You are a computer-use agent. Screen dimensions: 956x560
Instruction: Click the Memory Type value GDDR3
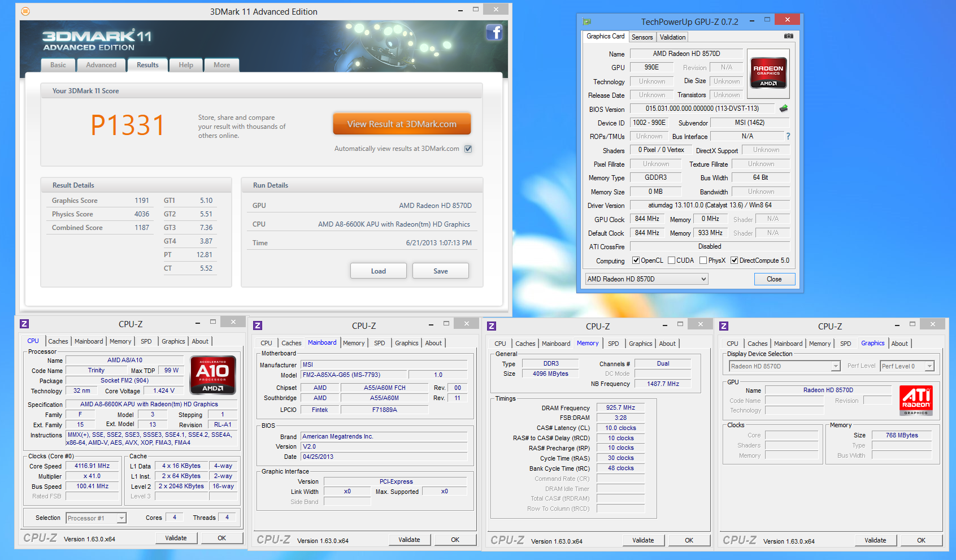click(655, 177)
